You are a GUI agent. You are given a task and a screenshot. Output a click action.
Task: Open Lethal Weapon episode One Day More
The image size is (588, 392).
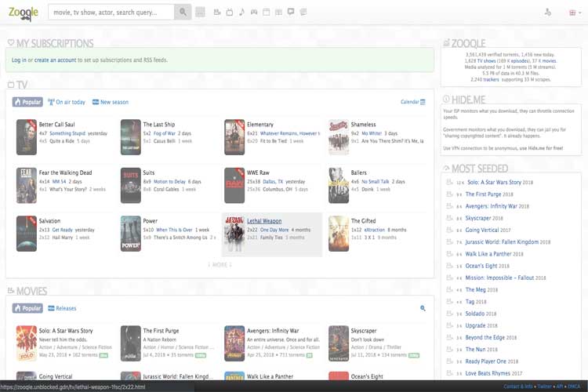pyautogui.click(x=274, y=230)
